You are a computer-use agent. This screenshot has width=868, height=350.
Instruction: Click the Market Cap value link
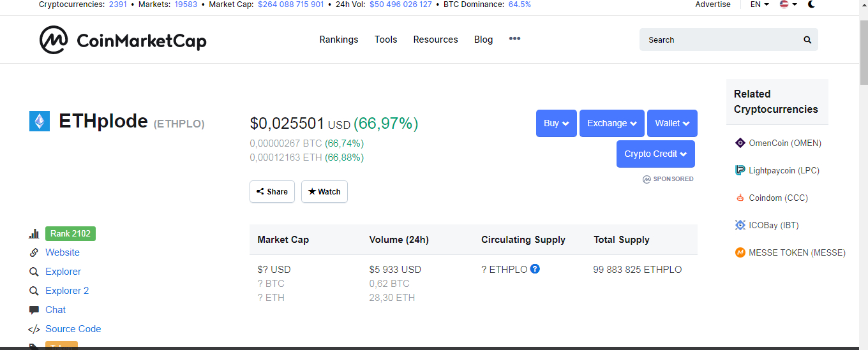(x=291, y=4)
